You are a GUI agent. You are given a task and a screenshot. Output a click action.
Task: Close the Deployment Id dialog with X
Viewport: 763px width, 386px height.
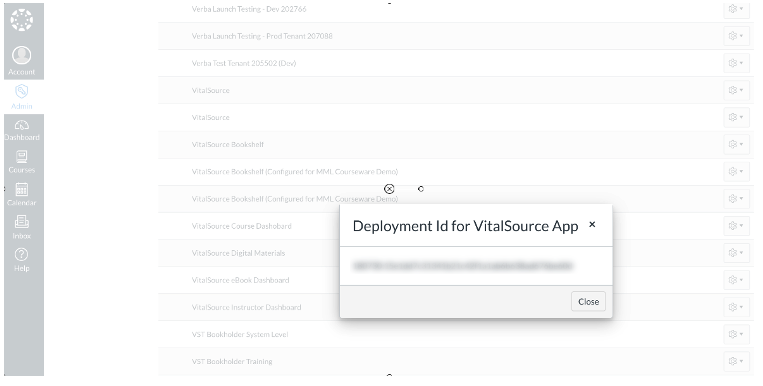tap(592, 224)
